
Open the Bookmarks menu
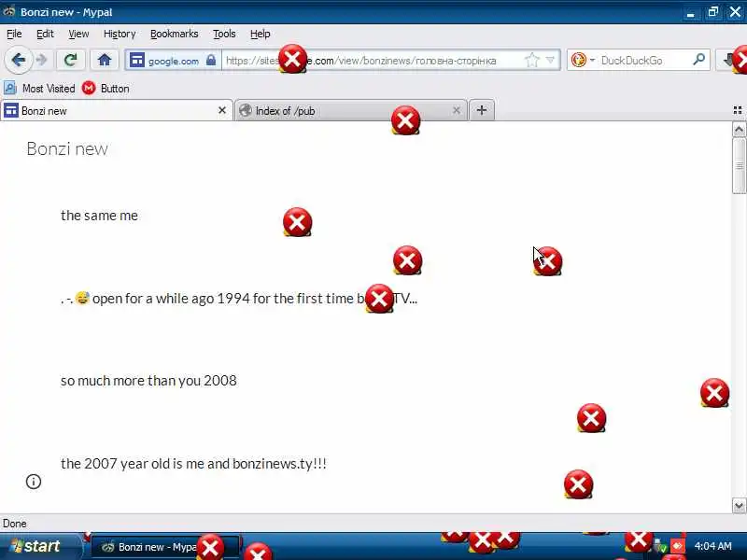pos(174,34)
